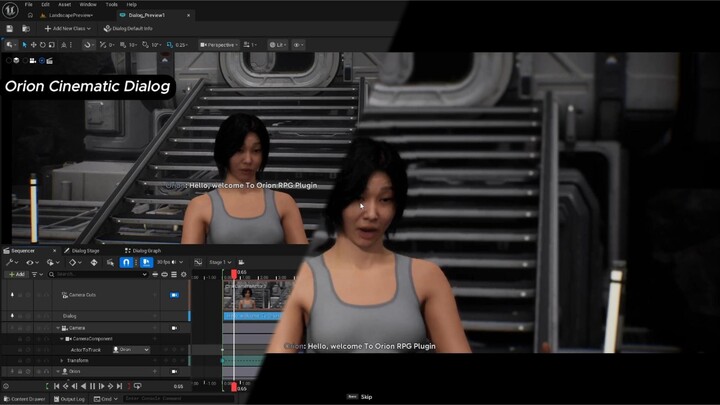Open the Content Drawer
The width and height of the screenshot is (720, 405).
coord(24,399)
